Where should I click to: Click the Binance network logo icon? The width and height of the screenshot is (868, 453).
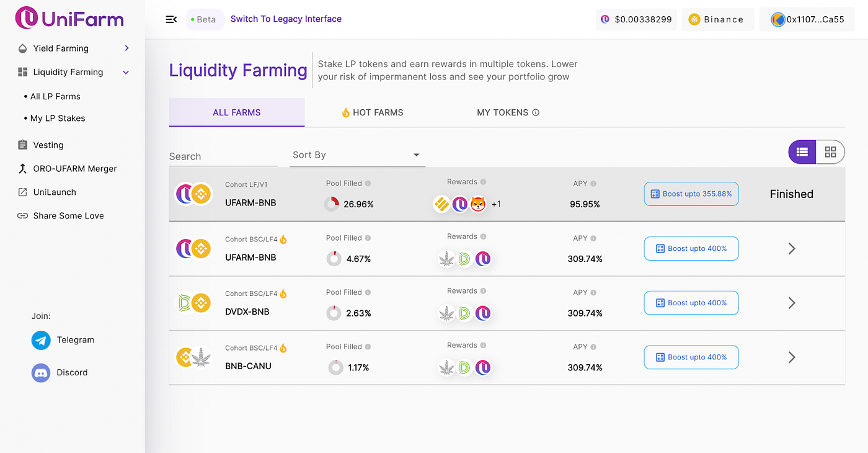694,19
